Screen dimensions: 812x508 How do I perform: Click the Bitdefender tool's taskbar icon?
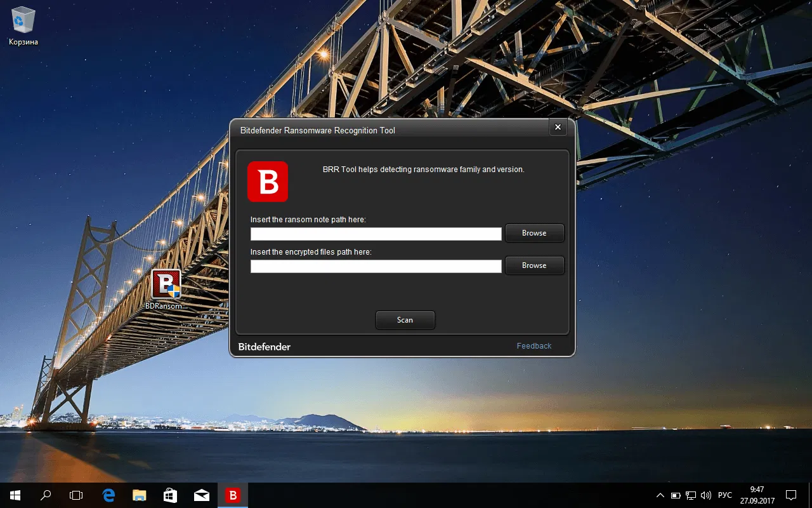point(233,495)
